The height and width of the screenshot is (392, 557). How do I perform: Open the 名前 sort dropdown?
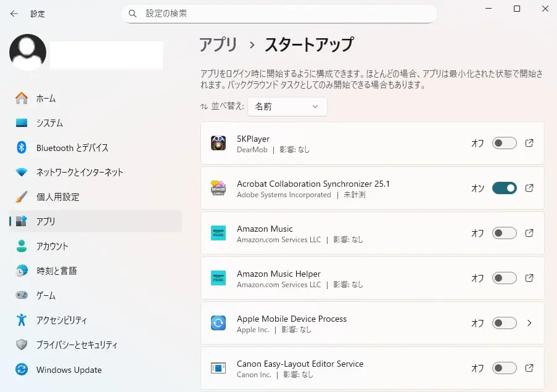pyautogui.click(x=287, y=106)
